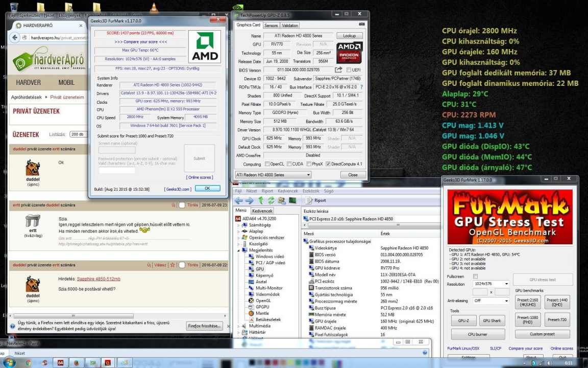The image size is (588, 368).
Task: Toggle UEFI checkbox in GPU-Z
Action: [x=349, y=70]
